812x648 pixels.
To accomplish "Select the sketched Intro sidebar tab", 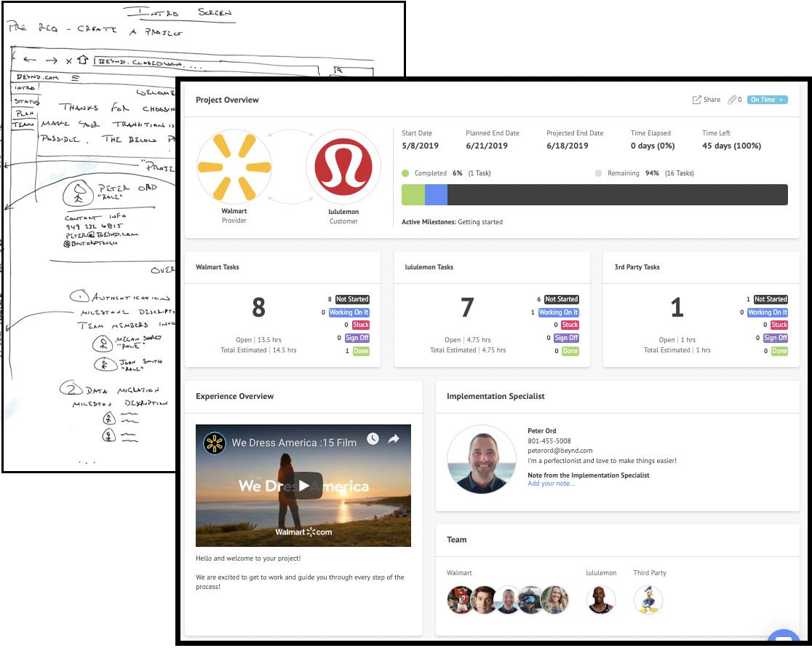I will (x=25, y=88).
